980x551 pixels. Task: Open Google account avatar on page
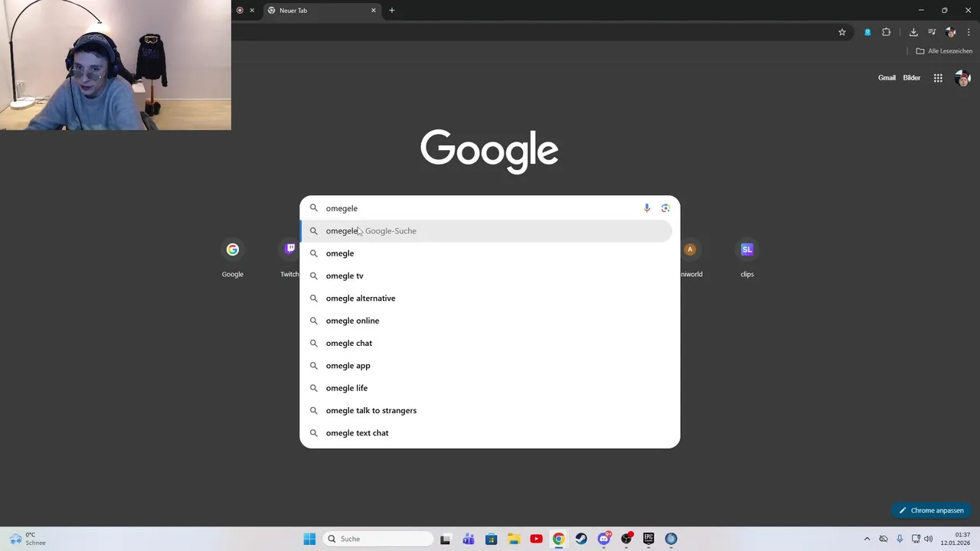[x=962, y=78]
